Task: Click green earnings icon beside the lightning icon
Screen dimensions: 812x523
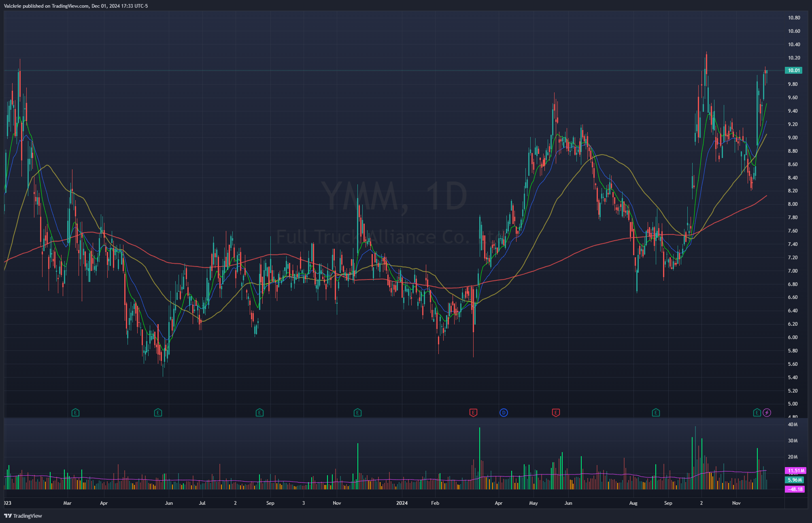Action: coord(757,413)
